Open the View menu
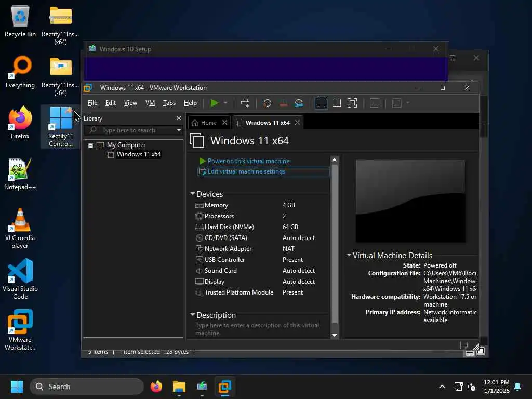This screenshot has height=399, width=532. (130, 103)
